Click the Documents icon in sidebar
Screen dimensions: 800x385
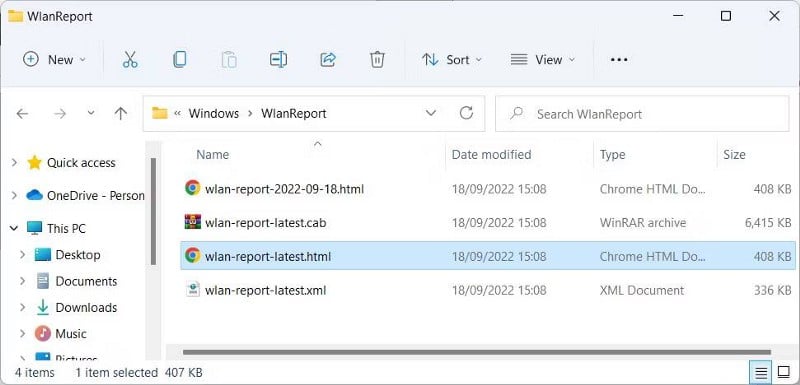coord(43,281)
